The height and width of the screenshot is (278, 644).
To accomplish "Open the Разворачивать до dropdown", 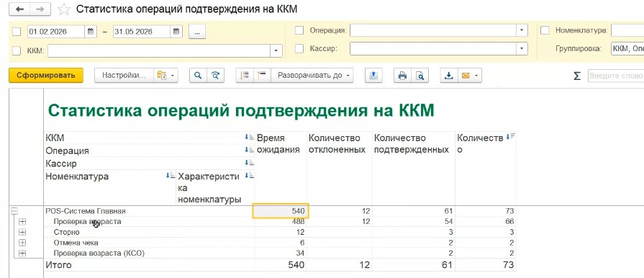I will click(312, 75).
